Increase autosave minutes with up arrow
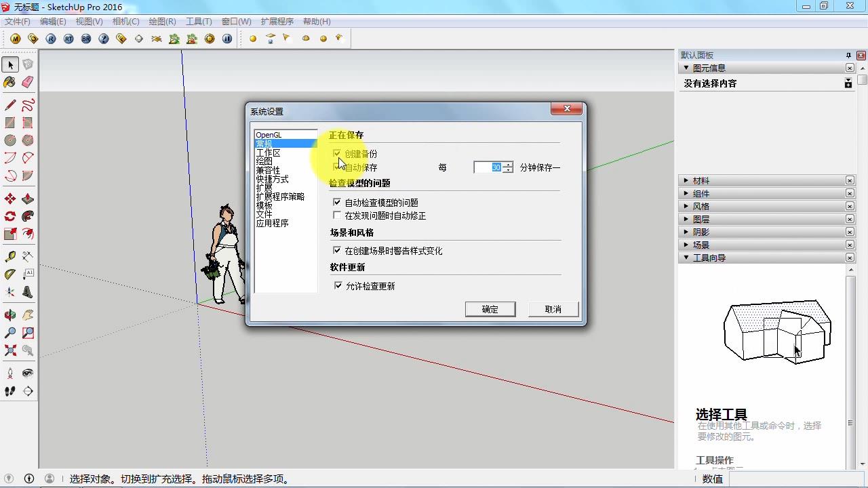The width and height of the screenshot is (868, 488). point(508,165)
